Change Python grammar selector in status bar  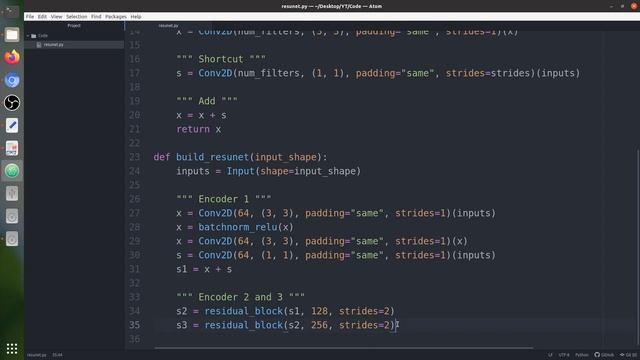[x=582, y=355]
